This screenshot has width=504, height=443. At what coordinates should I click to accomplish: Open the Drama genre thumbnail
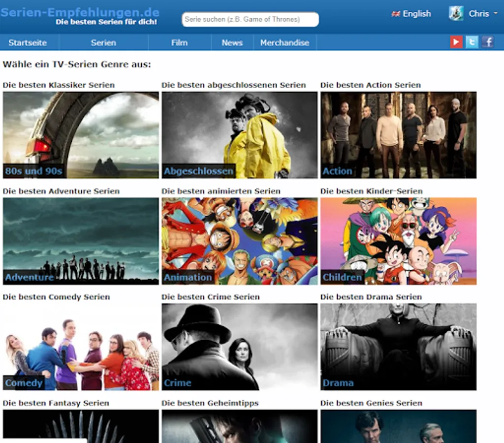point(398,347)
